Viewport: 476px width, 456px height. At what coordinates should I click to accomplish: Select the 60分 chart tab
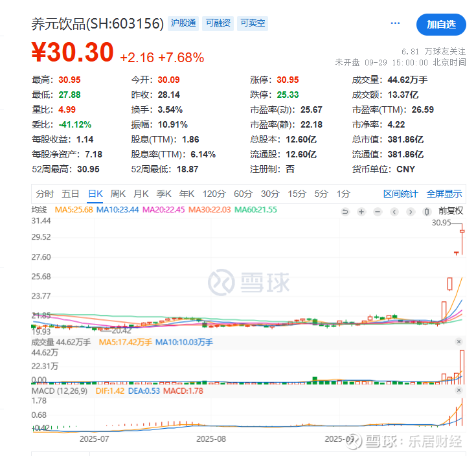click(243, 194)
